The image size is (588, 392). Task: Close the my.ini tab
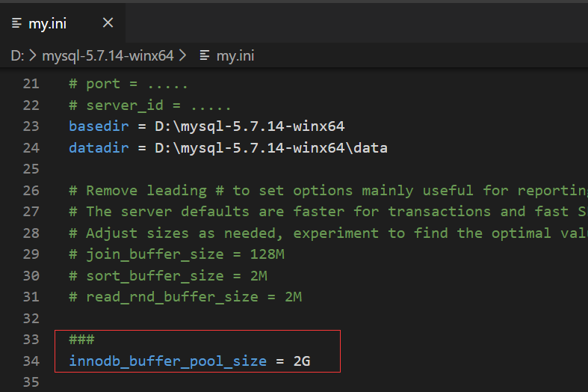click(108, 23)
